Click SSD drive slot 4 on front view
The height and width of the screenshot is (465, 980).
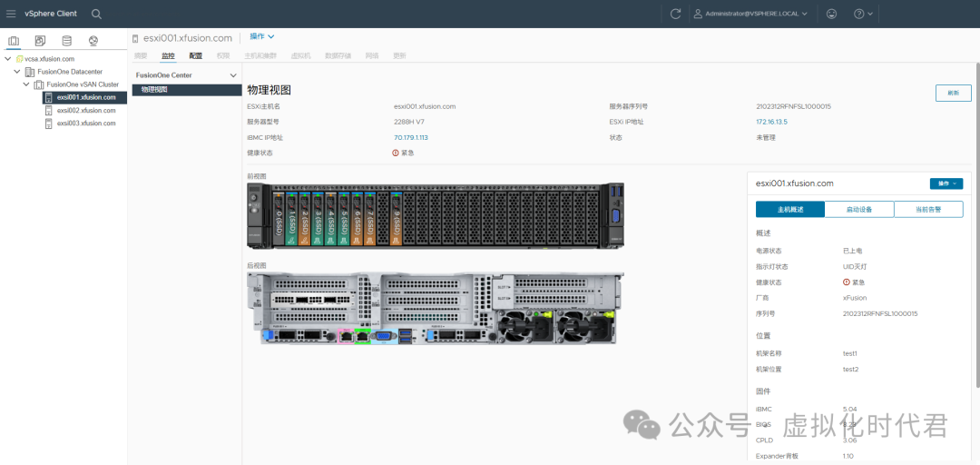coord(330,219)
